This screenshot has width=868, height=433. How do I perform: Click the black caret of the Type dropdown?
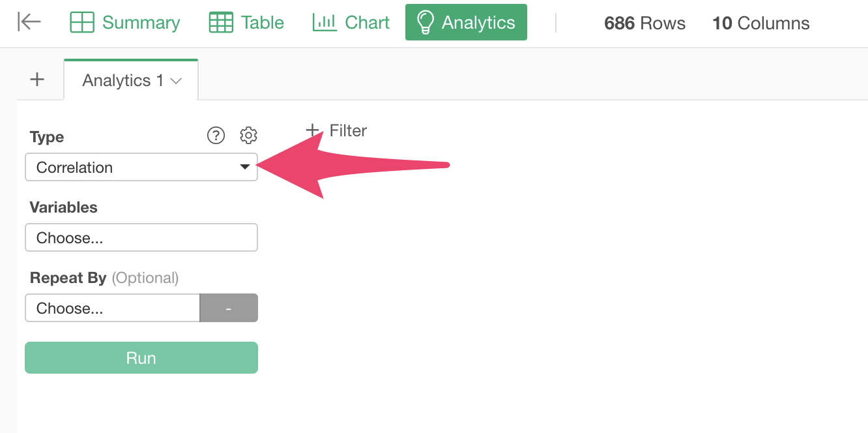245,167
